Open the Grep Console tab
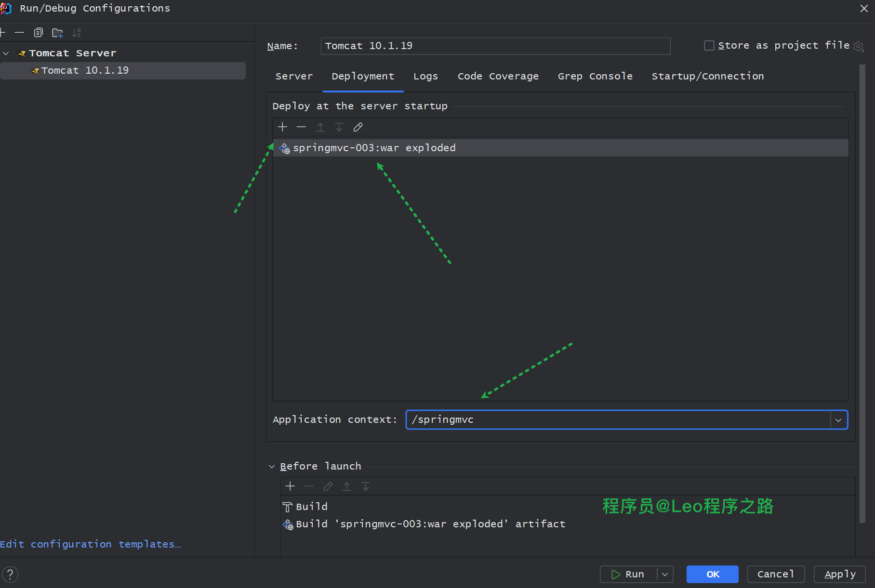 595,77
